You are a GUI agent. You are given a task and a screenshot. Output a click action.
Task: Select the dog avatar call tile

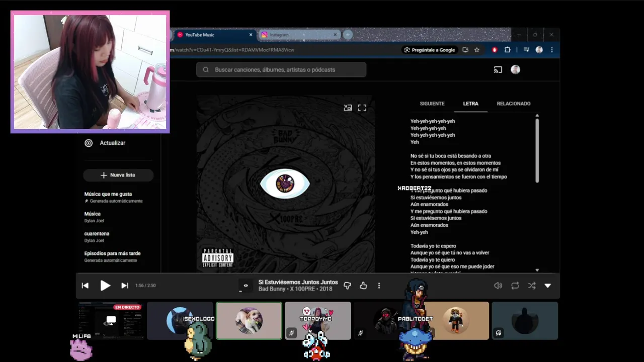pyautogui.click(x=249, y=321)
